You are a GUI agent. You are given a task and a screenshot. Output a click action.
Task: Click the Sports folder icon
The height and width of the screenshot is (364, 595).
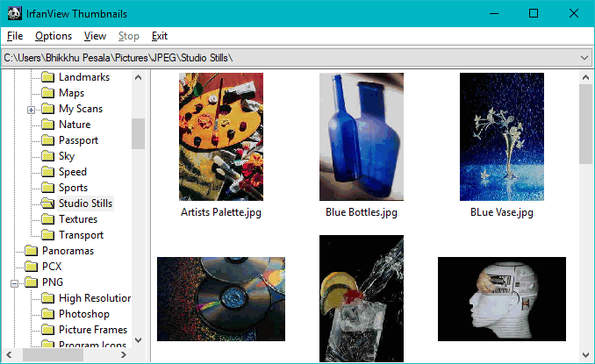[47, 188]
